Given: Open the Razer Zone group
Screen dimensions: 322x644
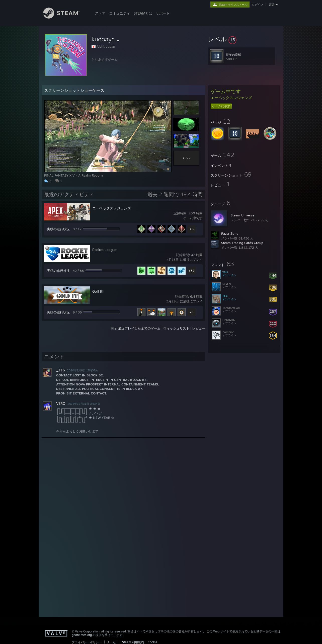Looking at the screenshot, I should click(230, 234).
